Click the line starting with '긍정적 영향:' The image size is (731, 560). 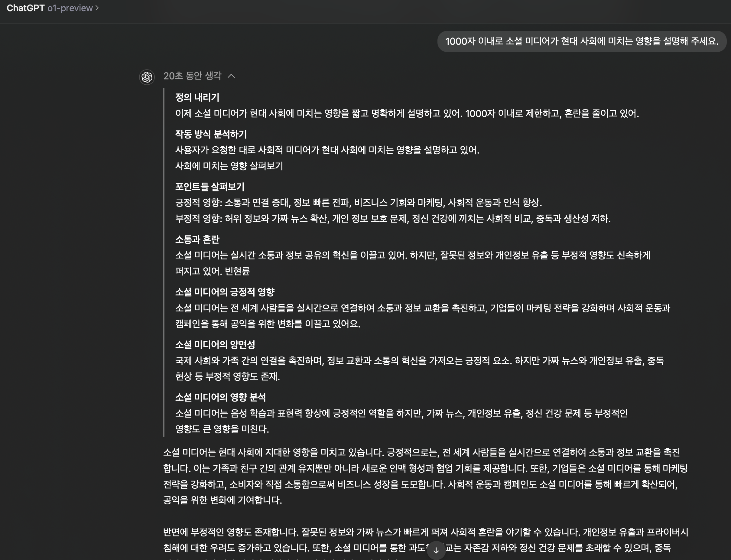click(359, 203)
